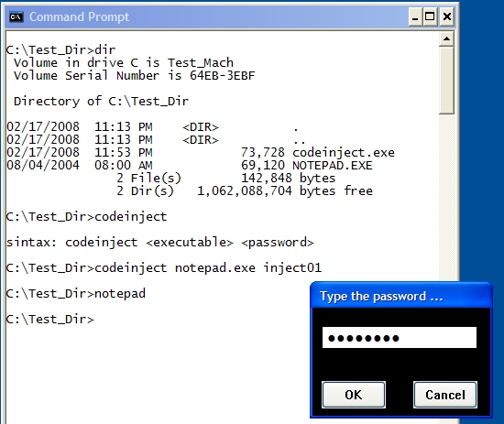Click the 'sintax: codeinject <executable> <password>' line

coord(159,243)
